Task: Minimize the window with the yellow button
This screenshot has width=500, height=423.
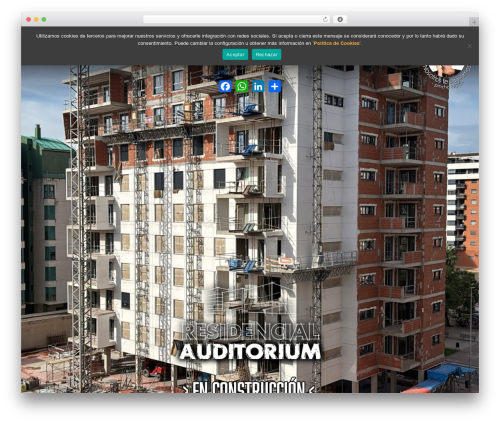Action: click(36, 19)
